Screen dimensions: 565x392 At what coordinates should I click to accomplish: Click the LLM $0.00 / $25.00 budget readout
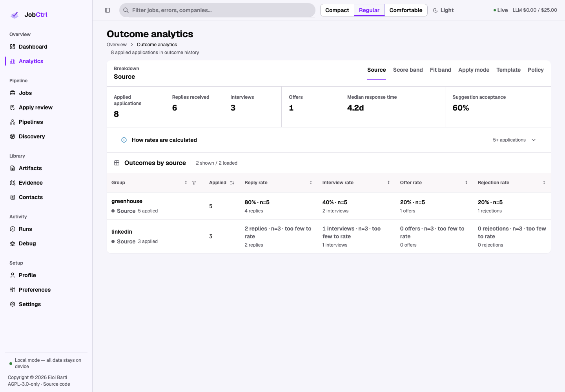click(x=535, y=10)
